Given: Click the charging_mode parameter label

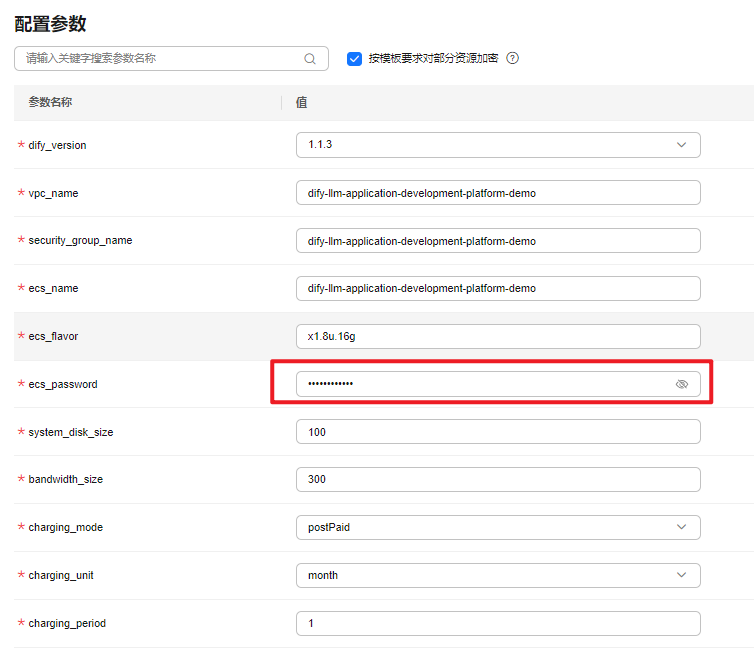Looking at the screenshot, I should (65, 528).
